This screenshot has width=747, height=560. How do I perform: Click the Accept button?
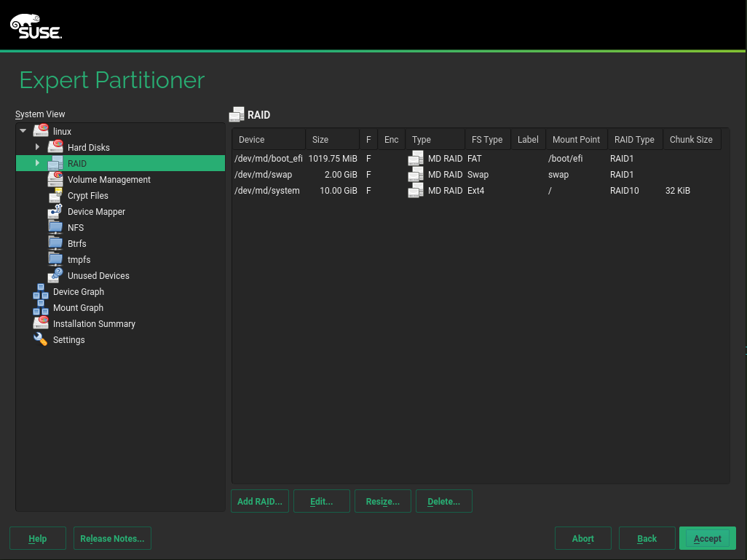pos(707,538)
